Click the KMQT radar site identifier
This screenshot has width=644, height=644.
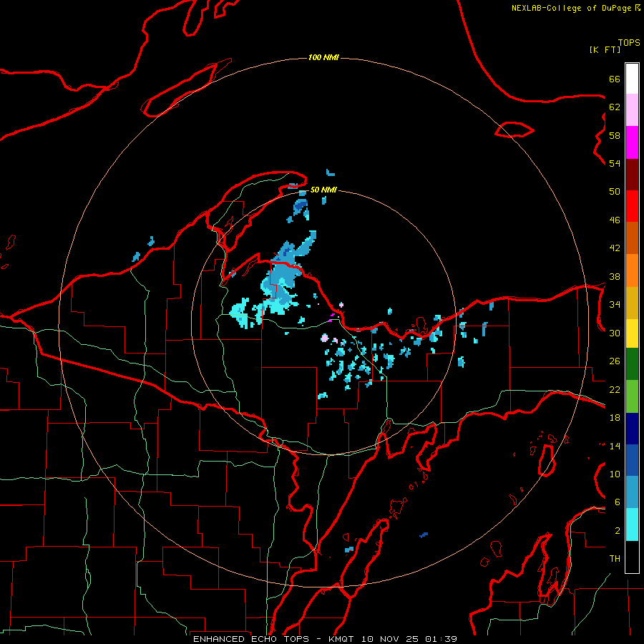(x=341, y=639)
